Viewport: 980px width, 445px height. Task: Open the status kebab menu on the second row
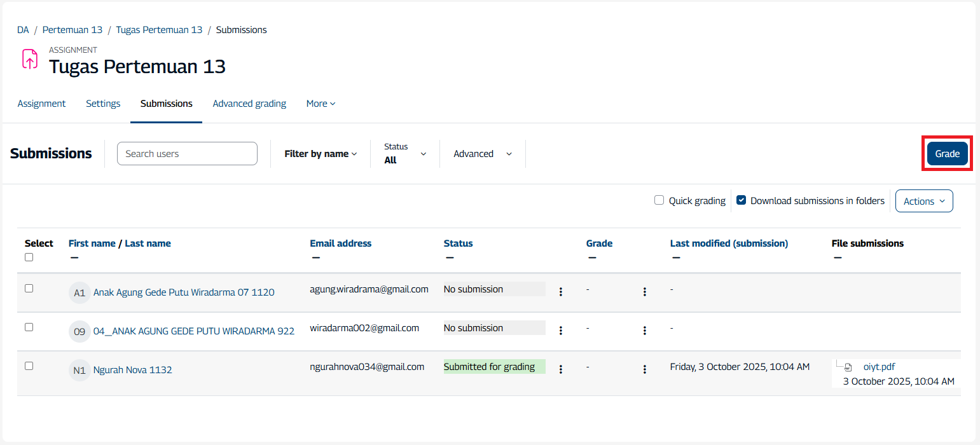[560, 330]
